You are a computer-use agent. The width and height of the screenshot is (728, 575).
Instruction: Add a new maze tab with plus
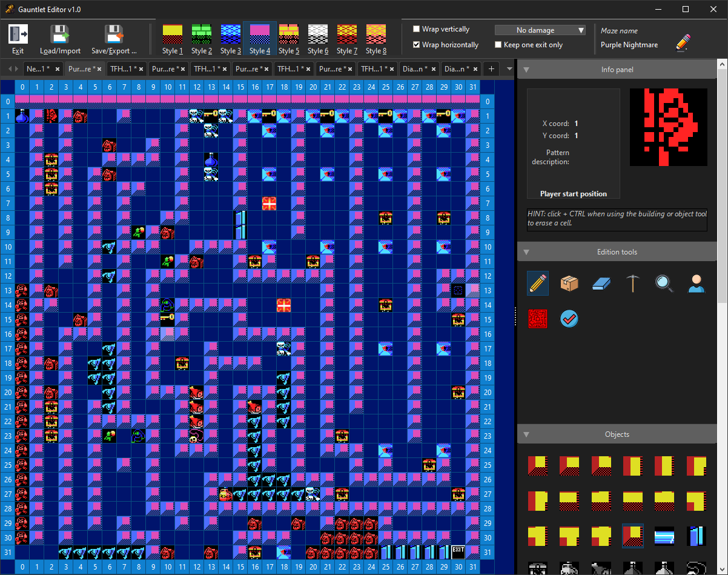coord(491,69)
